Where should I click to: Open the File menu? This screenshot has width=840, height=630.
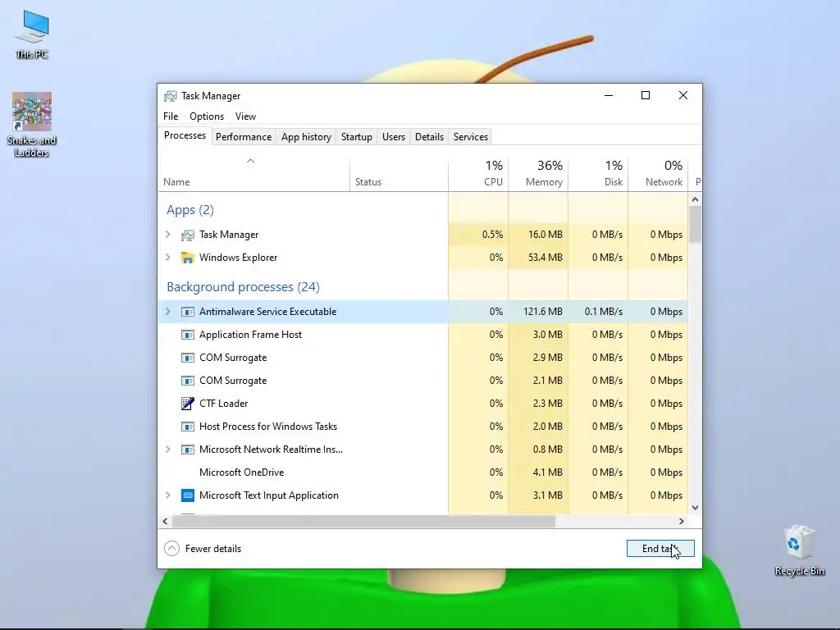pyautogui.click(x=171, y=116)
